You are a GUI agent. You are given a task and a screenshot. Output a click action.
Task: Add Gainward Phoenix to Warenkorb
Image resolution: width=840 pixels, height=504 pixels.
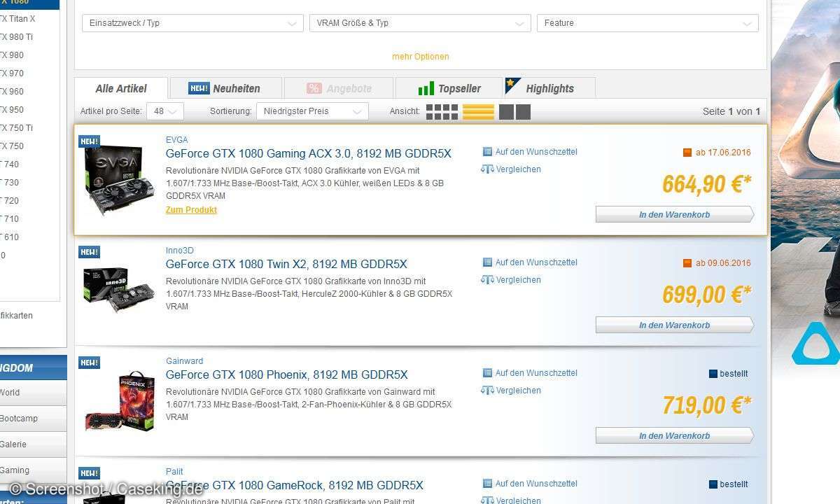pos(674,435)
